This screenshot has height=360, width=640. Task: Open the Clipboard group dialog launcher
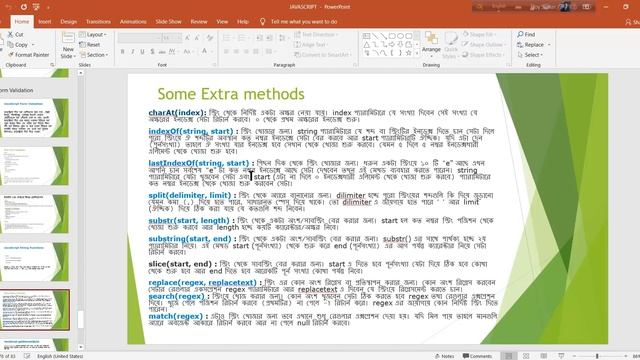click(x=52, y=65)
